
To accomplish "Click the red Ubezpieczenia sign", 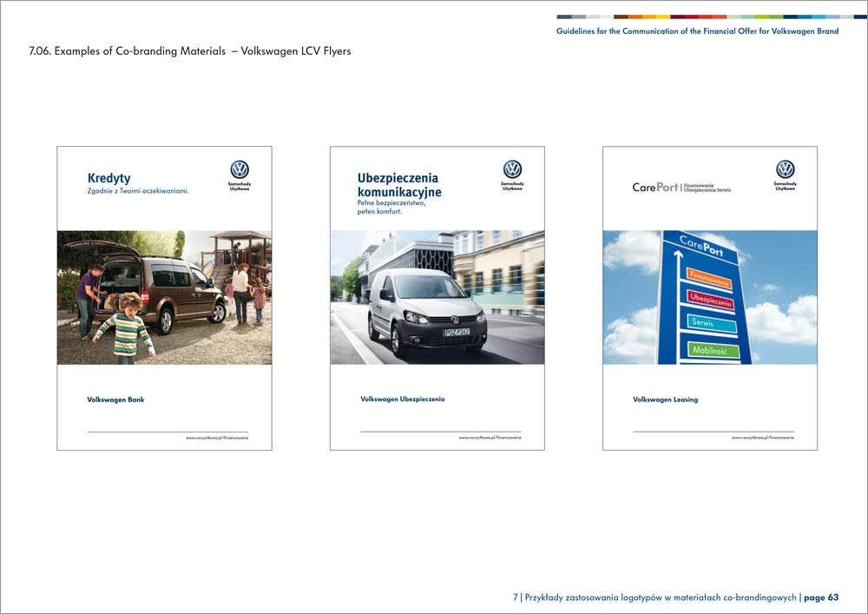I will (711, 300).
